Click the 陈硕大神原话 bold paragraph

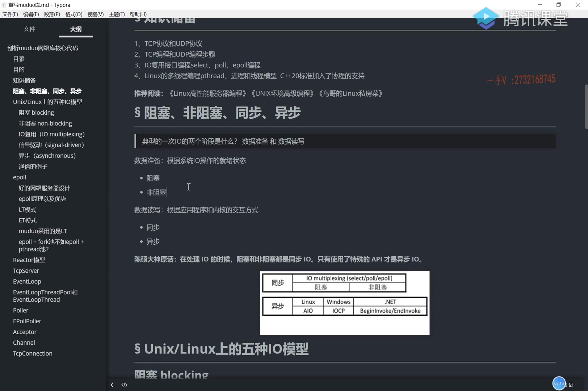[x=280, y=259]
